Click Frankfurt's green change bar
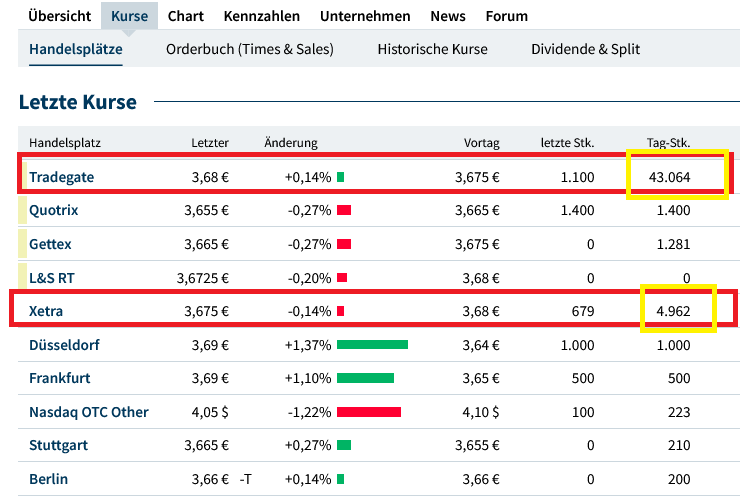The height and width of the screenshot is (498, 740). [365, 378]
